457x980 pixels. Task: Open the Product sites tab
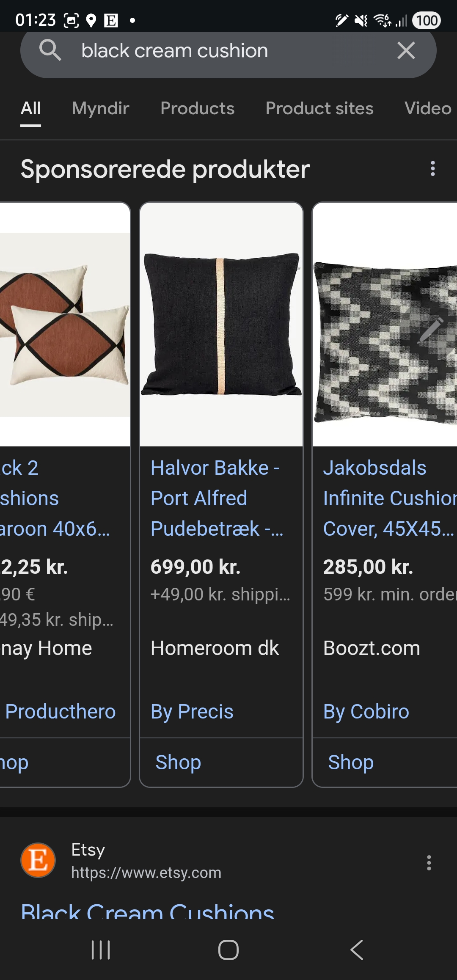click(319, 108)
